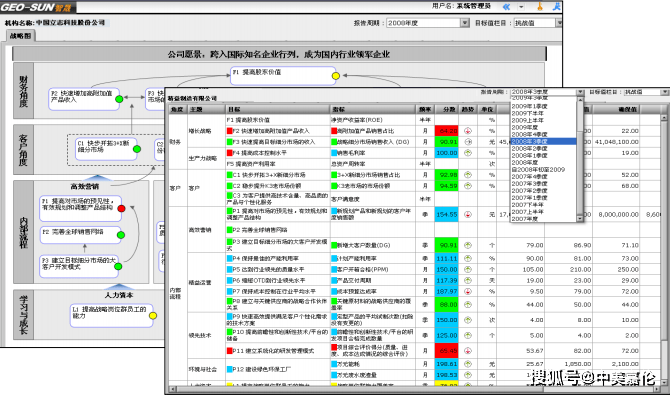Open the 挑战值 target column dropdown in back window
Screen dimensions: 670x395
pos(558,23)
